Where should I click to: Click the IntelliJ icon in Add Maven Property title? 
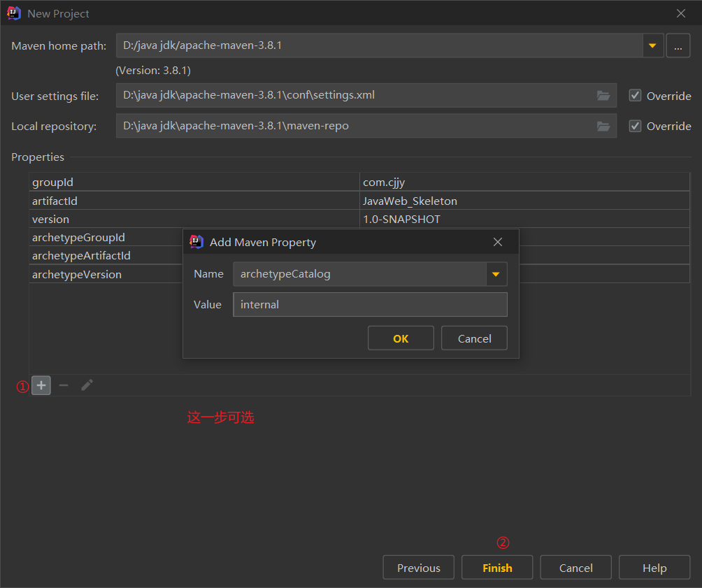point(196,242)
